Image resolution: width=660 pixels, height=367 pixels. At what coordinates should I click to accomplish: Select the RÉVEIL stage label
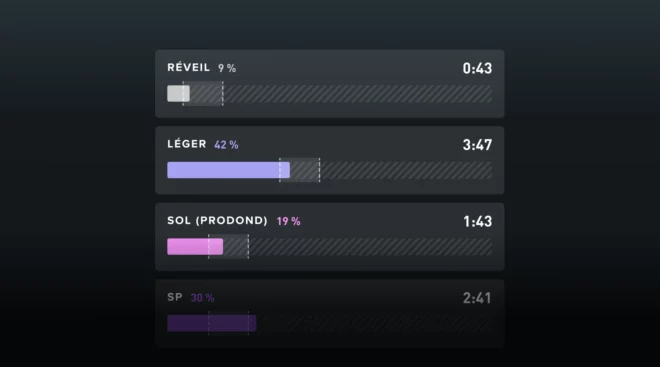188,67
